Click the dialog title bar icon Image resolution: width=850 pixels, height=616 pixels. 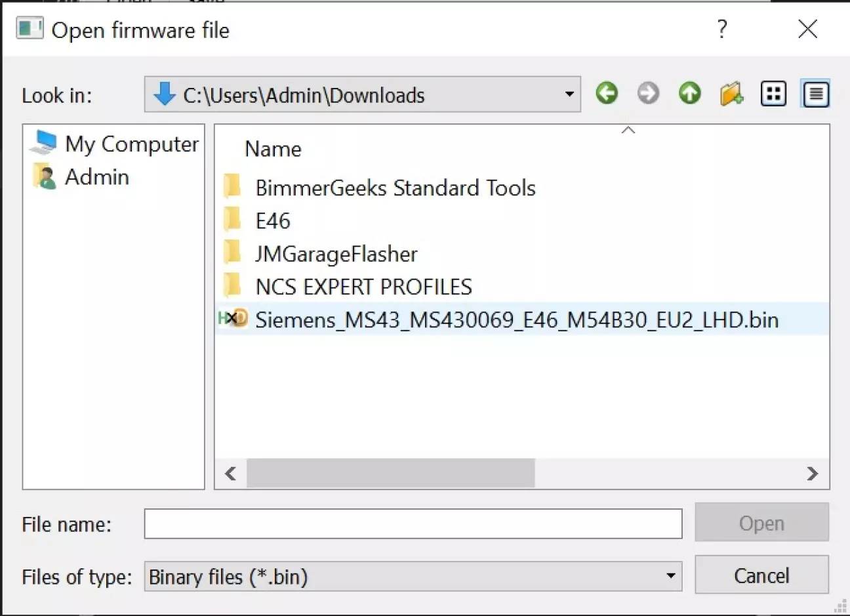(30, 29)
